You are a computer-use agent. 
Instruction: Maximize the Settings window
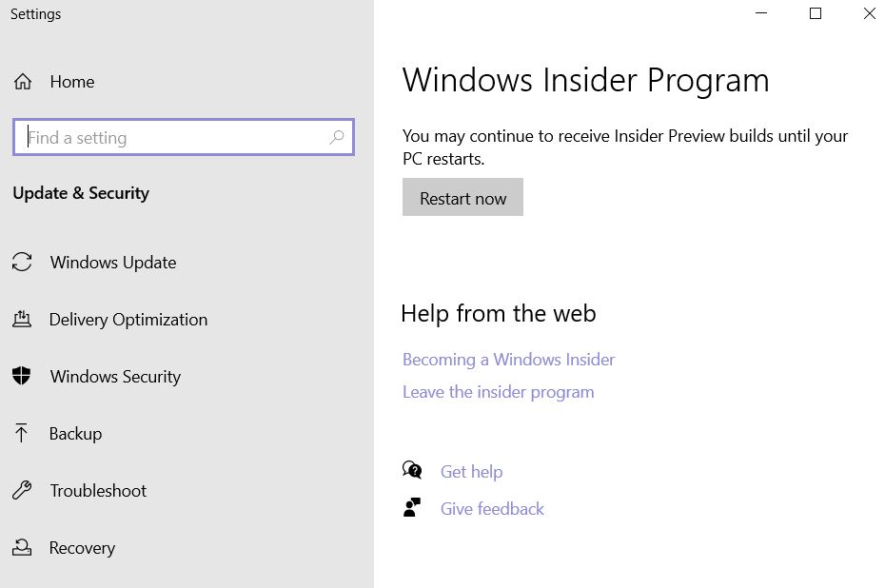815,13
